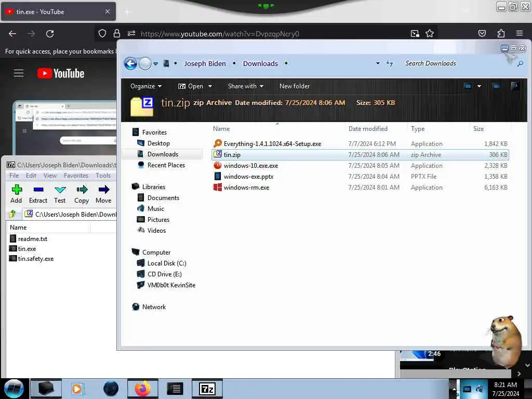Click the Windows Start orb

tap(14, 389)
